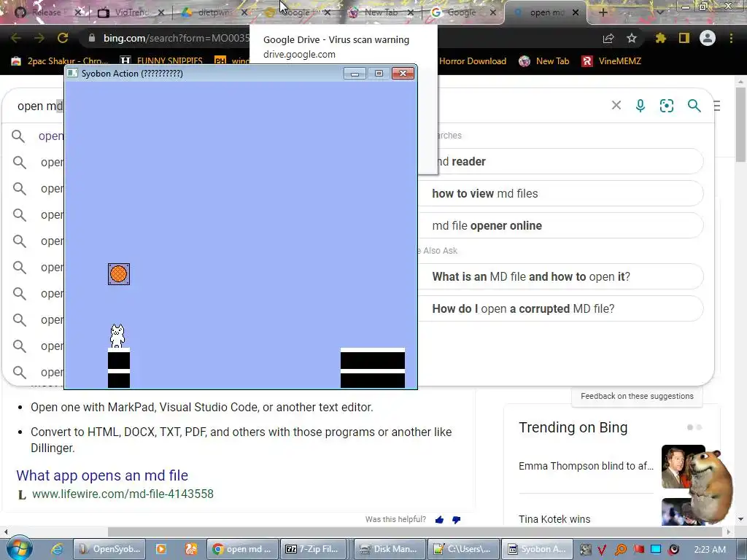
Task: Open UC Browser from the taskbar
Action: [x=190, y=549]
